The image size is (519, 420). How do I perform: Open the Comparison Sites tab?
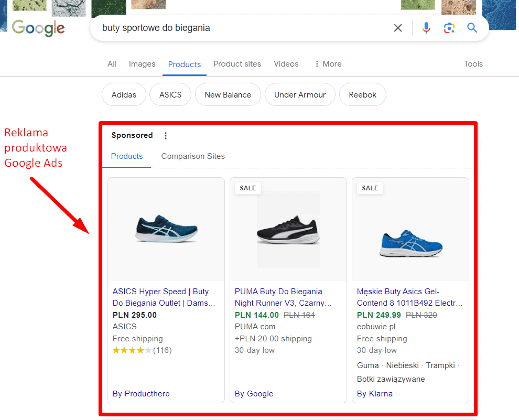tap(193, 156)
